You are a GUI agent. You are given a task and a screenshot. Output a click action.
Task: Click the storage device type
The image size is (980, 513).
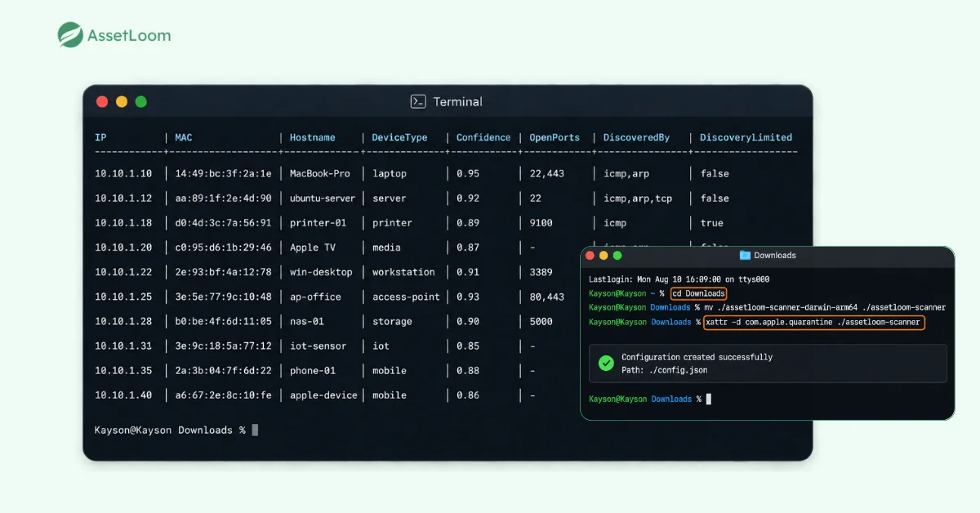coord(392,322)
